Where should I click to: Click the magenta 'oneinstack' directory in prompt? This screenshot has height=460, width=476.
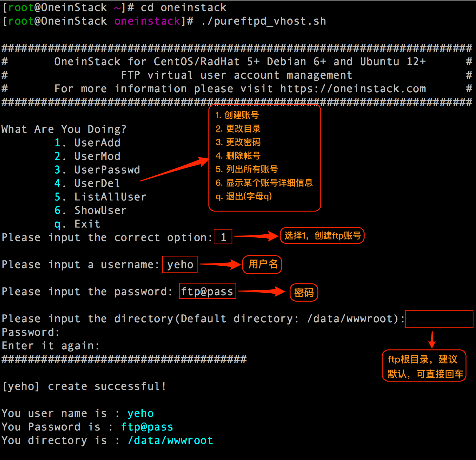point(147,21)
